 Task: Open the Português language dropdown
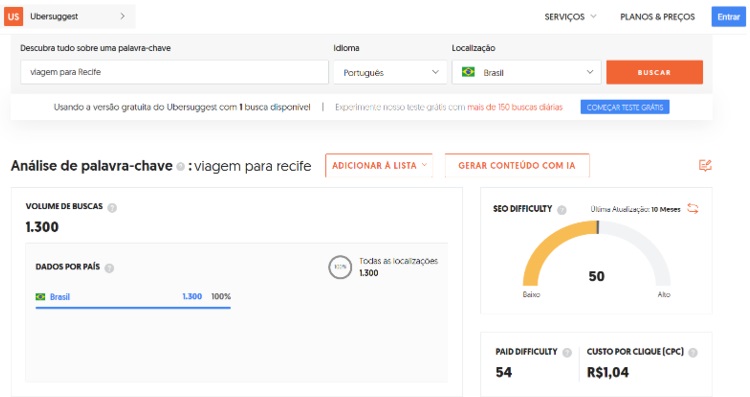390,72
